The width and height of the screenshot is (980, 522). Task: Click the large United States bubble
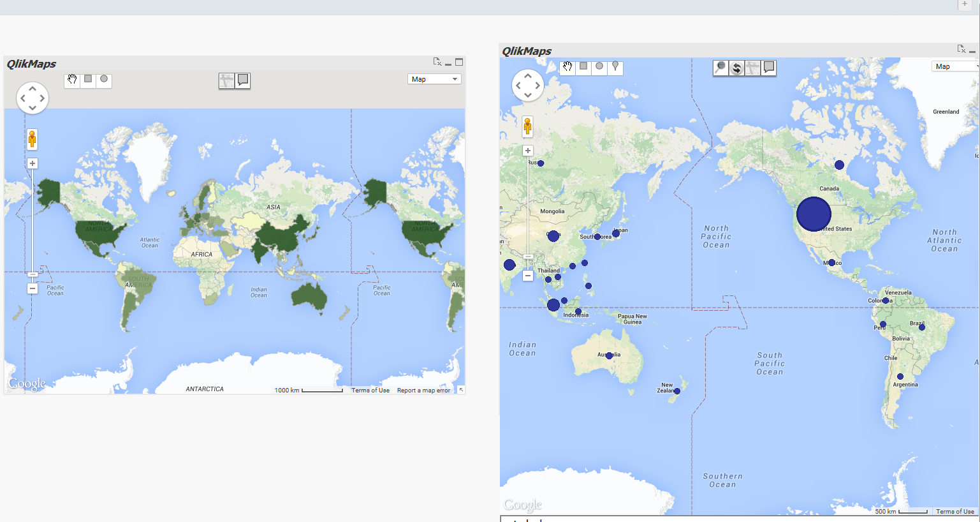[814, 214]
